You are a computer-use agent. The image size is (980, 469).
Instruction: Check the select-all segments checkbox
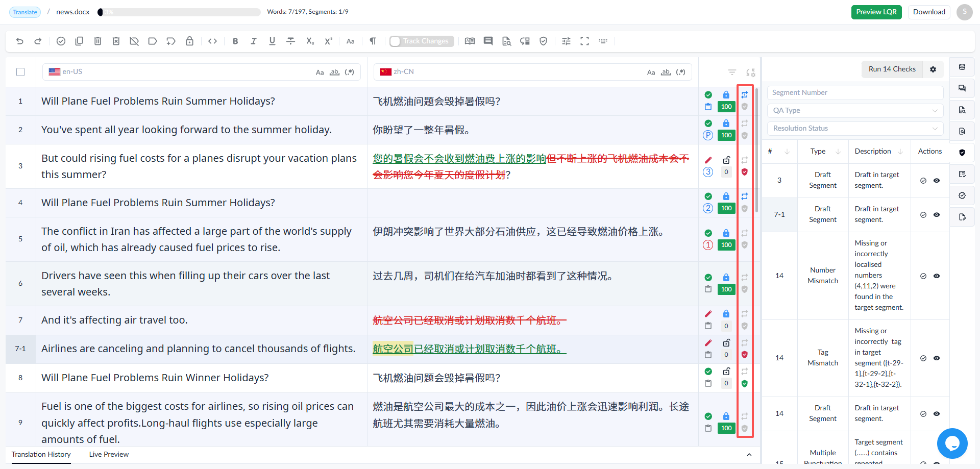(20, 72)
